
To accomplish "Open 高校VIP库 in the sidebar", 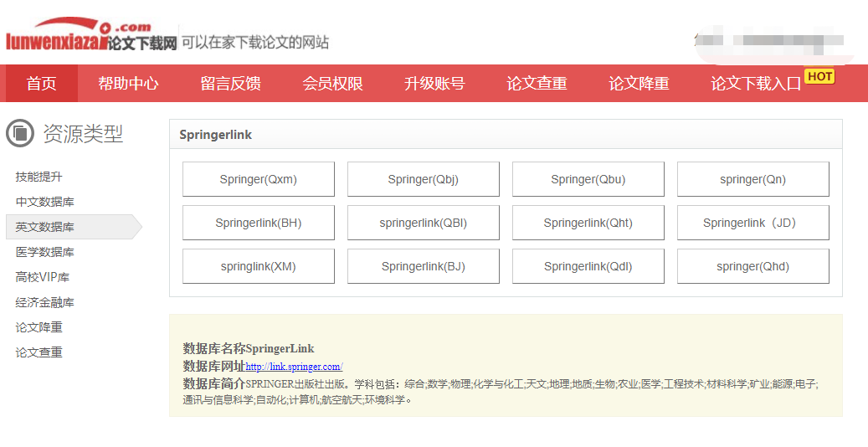I will 42,277.
